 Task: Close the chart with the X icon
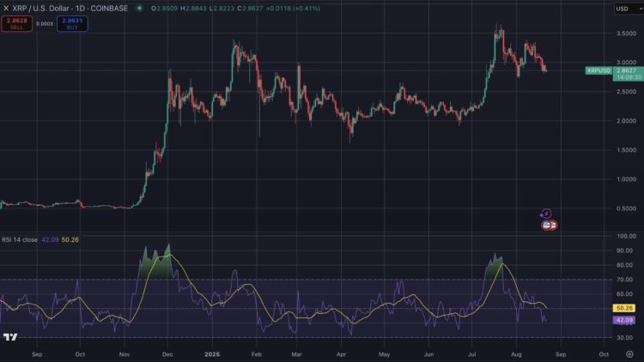(x=6, y=9)
